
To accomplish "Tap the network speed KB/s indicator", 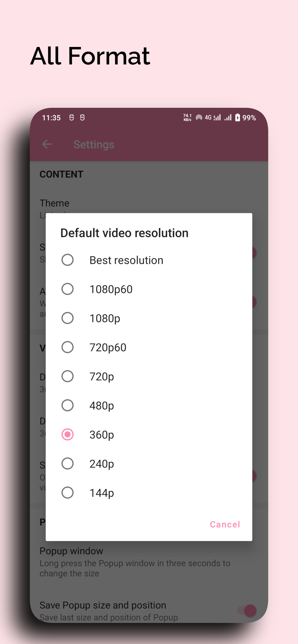I will 187,117.
